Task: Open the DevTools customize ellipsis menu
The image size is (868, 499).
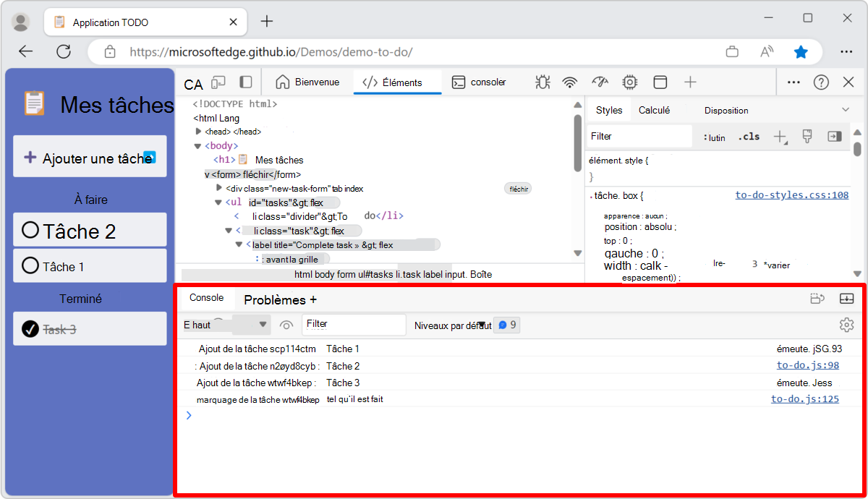Action: [793, 82]
